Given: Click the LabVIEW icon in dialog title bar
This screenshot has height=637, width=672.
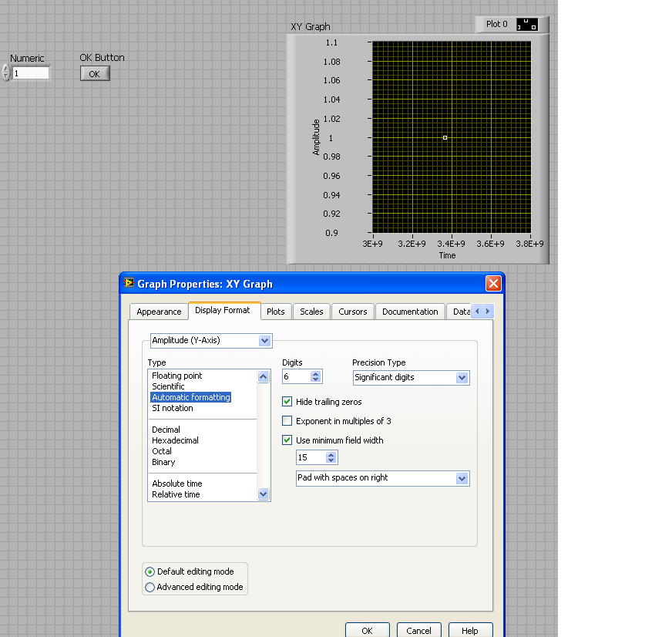Looking at the screenshot, I should click(x=129, y=283).
